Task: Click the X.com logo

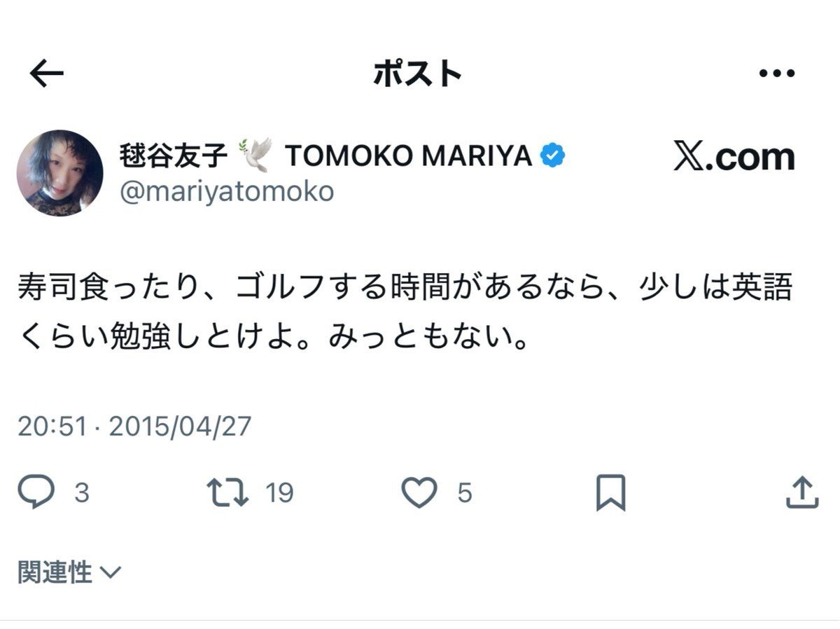Action: click(734, 157)
